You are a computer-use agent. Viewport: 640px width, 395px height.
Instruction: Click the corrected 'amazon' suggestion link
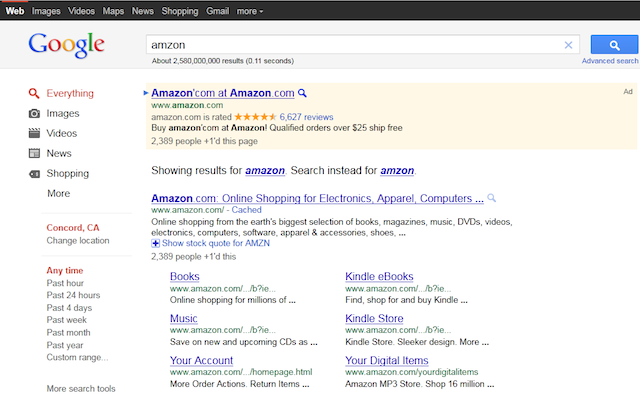pyautogui.click(x=264, y=171)
